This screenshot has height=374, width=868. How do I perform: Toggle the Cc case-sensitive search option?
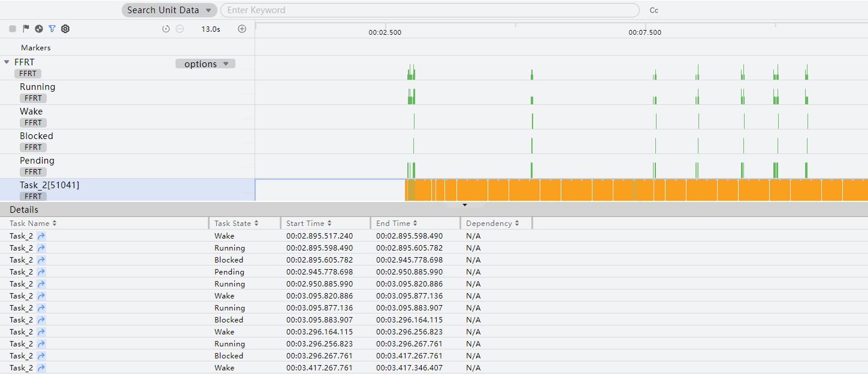(654, 10)
